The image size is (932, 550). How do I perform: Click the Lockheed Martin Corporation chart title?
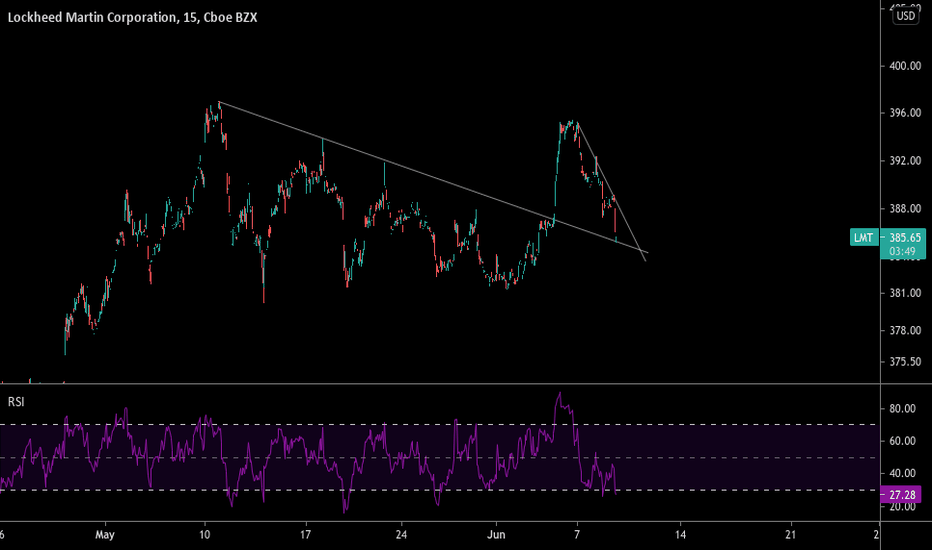pos(132,17)
